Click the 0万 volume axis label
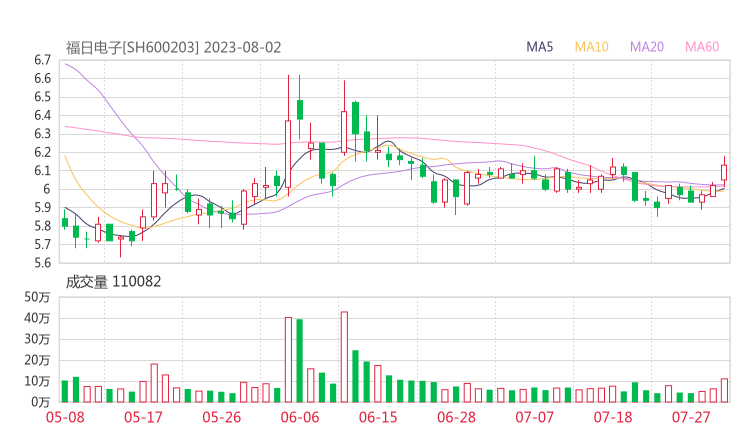The image size is (740, 440). coord(41,402)
